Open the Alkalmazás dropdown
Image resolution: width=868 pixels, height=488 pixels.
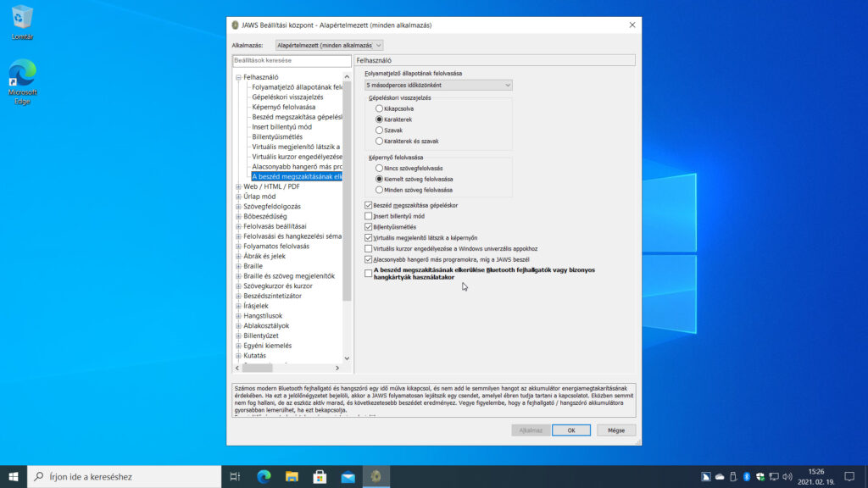click(329, 46)
